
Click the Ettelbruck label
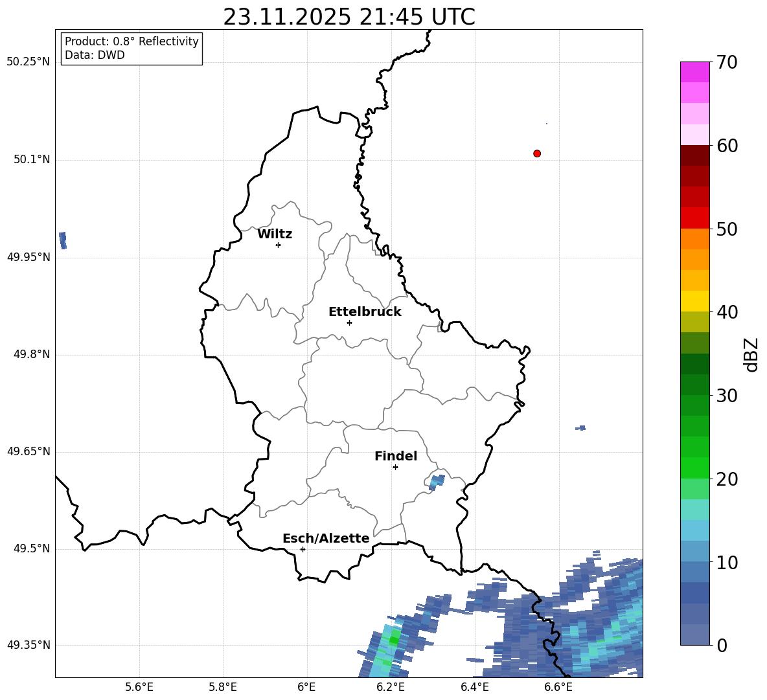coord(365,312)
